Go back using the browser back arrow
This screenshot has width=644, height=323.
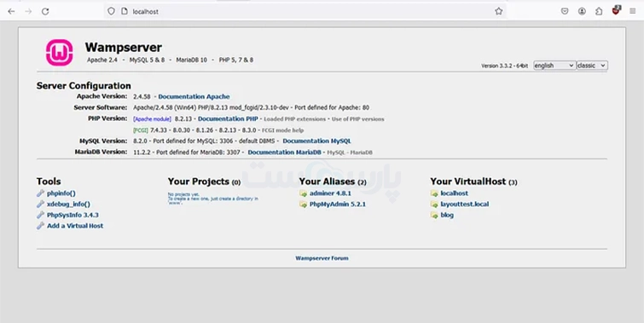pos(11,11)
